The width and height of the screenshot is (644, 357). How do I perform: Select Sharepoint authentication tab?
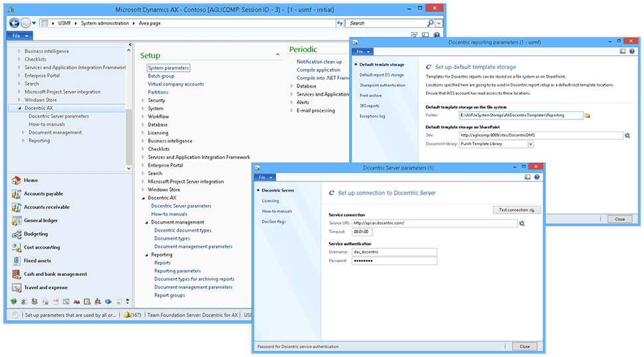[382, 86]
